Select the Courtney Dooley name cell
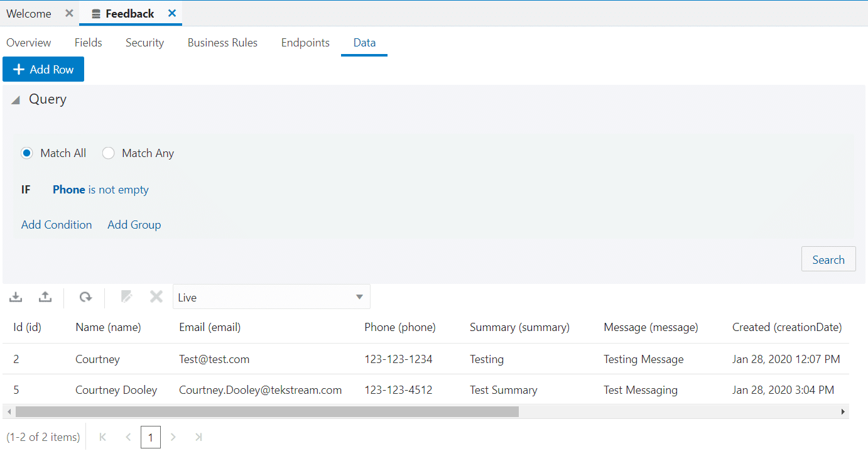868x456 pixels. point(116,390)
